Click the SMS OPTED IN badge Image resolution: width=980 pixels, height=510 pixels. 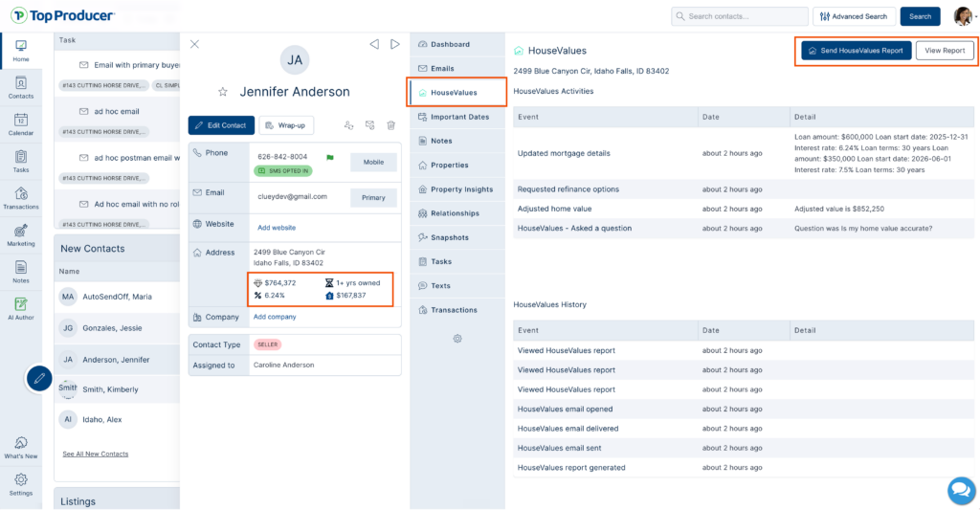point(283,170)
